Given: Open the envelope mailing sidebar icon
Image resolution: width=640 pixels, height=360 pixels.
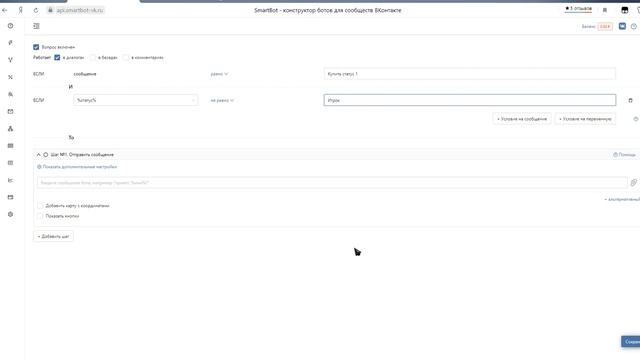Looking at the screenshot, I should pos(11,111).
